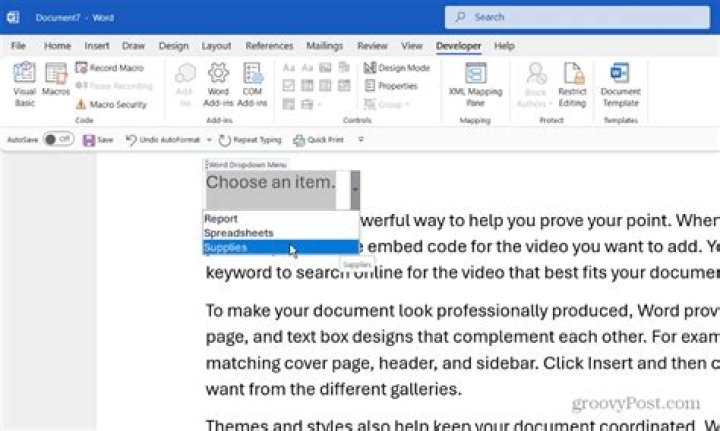The height and width of the screenshot is (431, 720).
Task: Switch to View tab
Action: [411, 45]
